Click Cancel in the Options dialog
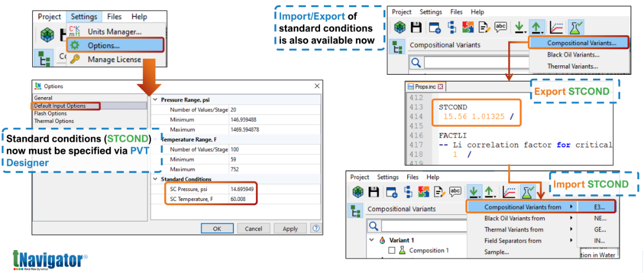Viewport: 644px width, 273px height. pyautogui.click(x=254, y=229)
